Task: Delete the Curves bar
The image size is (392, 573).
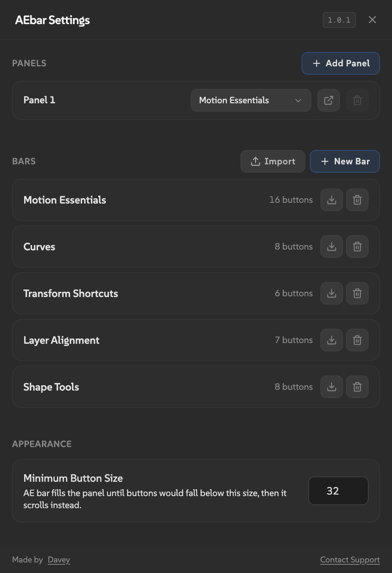Action: [x=357, y=247]
